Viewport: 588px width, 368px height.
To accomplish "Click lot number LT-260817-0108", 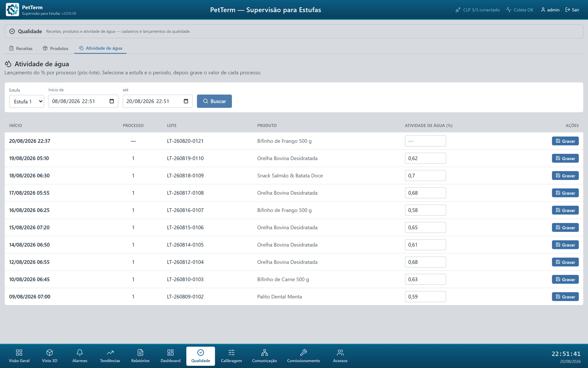I will coord(185,193).
